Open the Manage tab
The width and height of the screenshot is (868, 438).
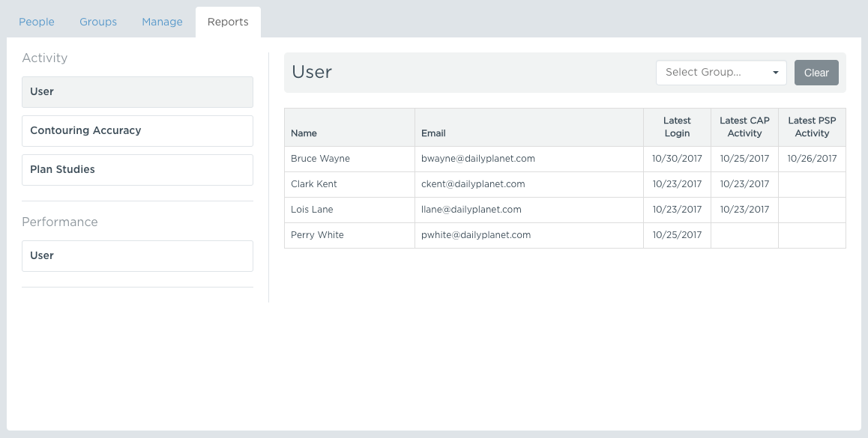tap(161, 22)
